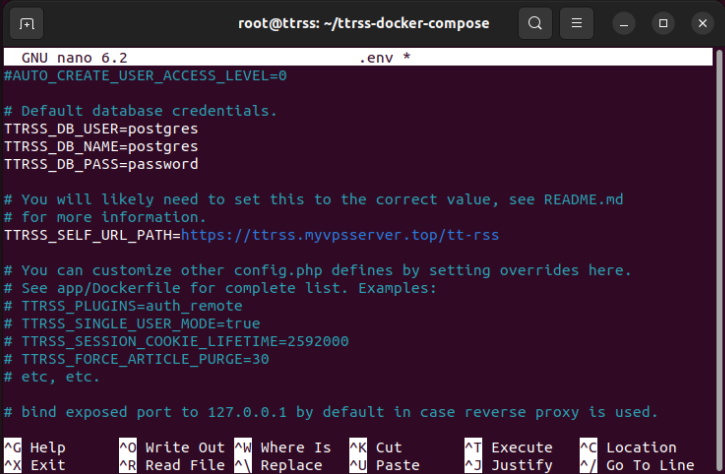This screenshot has height=474, width=725.
Task: Click the ^W Where Is shortcut
Action: click(283, 447)
